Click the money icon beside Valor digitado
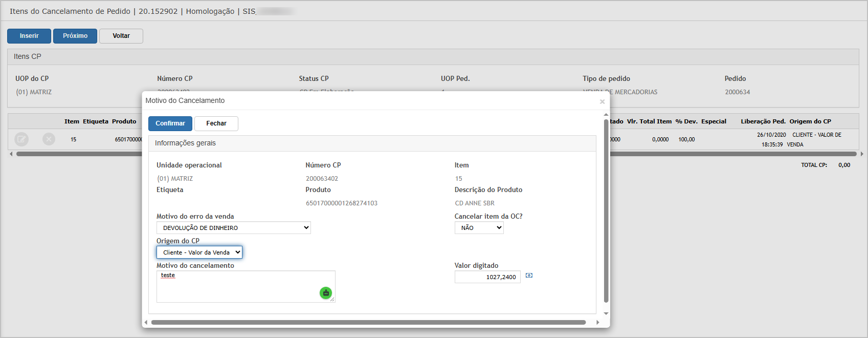This screenshot has width=868, height=338. coord(529,276)
